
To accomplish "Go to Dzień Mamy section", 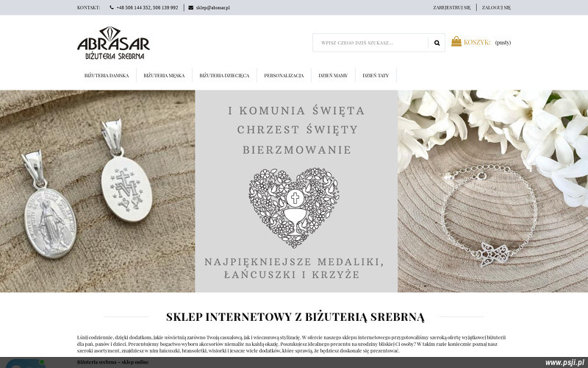I will (x=333, y=76).
